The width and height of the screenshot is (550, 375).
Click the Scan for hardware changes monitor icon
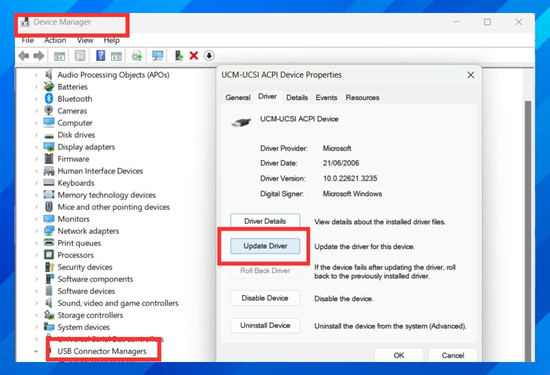(157, 55)
